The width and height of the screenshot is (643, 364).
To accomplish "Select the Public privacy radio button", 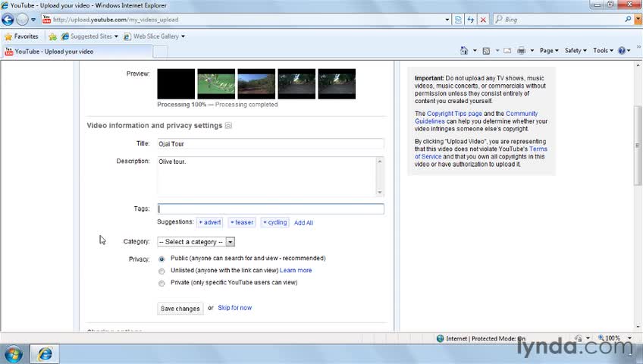I will point(162,259).
